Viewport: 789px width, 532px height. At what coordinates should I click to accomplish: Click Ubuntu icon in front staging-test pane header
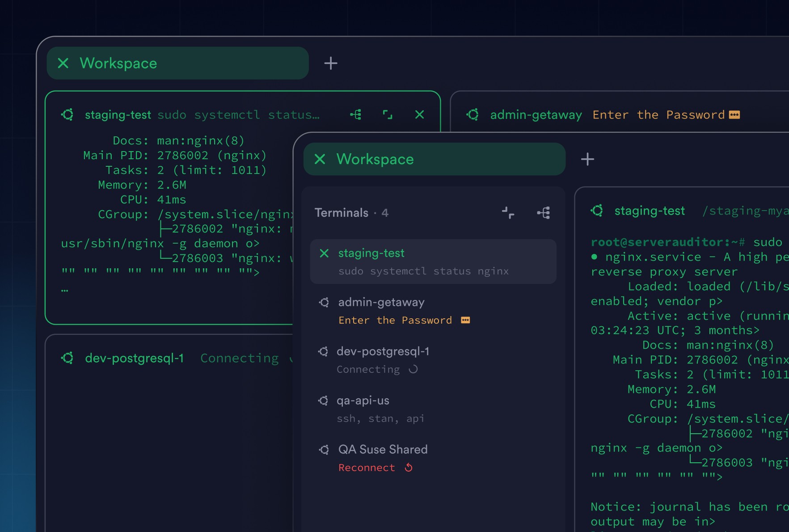point(597,210)
